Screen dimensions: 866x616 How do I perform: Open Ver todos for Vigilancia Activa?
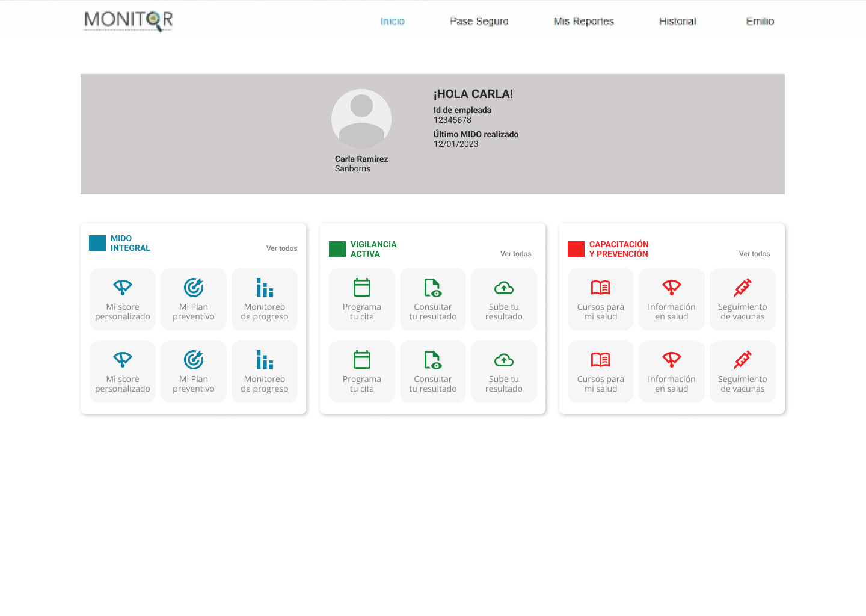tap(515, 254)
